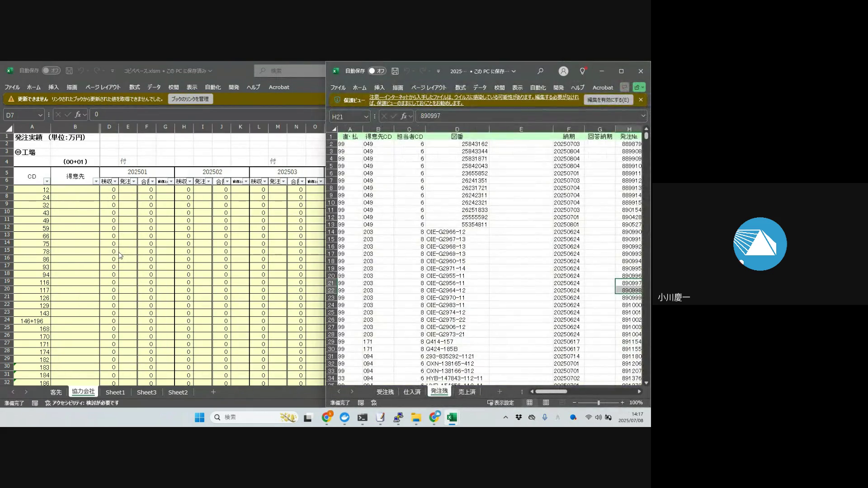Open Excel from the Windows taskbar
The image size is (868, 488).
(x=452, y=417)
